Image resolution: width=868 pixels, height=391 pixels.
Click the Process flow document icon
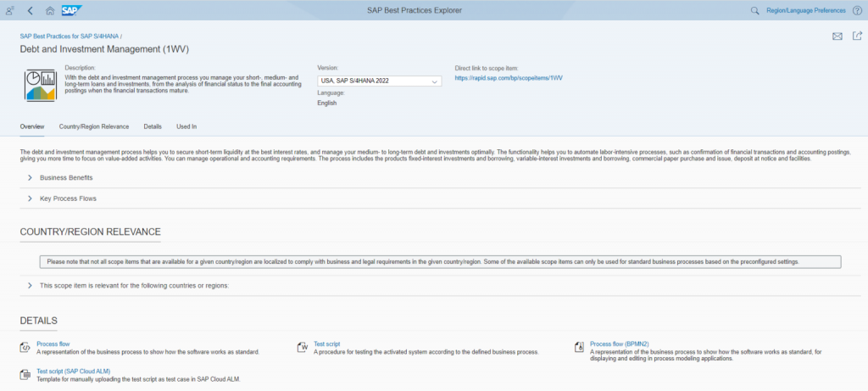point(25,348)
